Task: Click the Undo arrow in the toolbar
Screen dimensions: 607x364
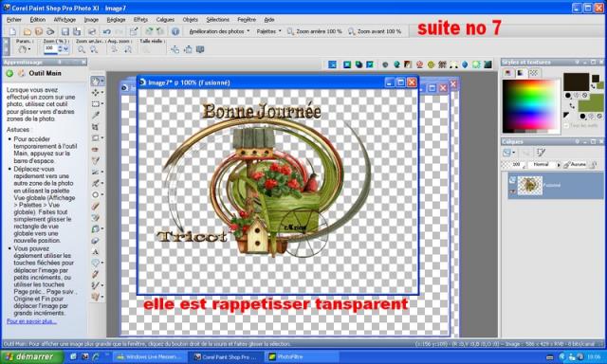Action: 106,31
